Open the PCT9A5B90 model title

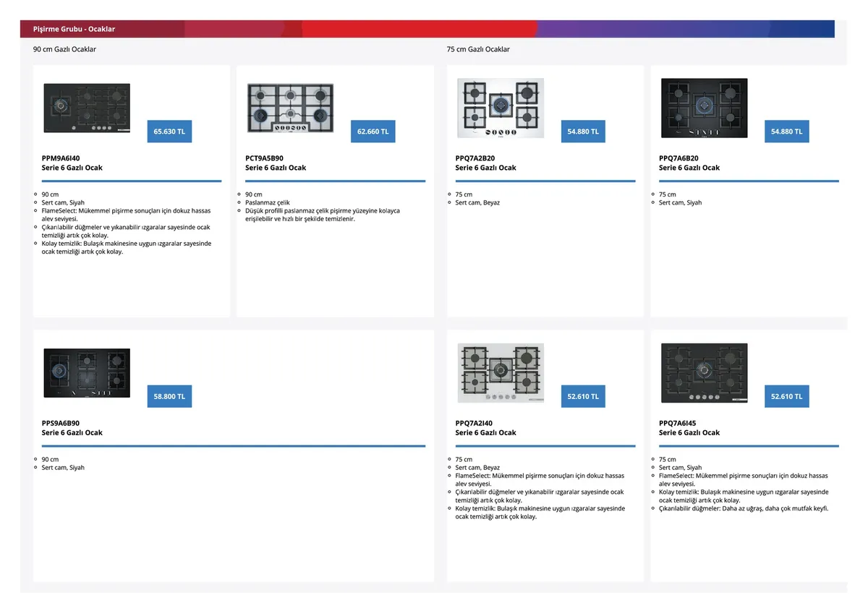(x=264, y=158)
